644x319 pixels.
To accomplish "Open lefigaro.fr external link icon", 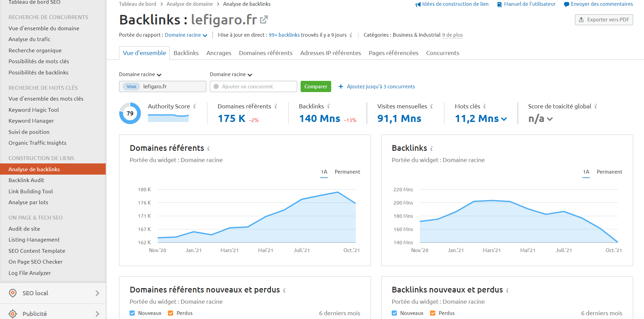I will click(x=264, y=20).
